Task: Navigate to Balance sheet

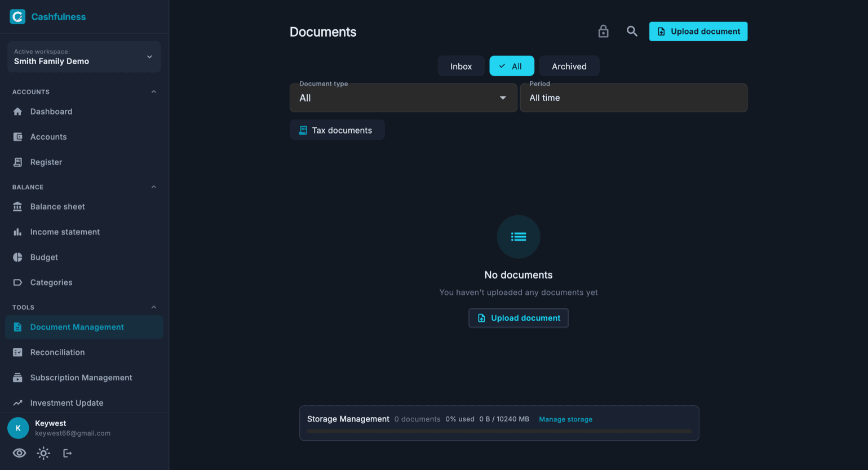Action: tap(84, 207)
